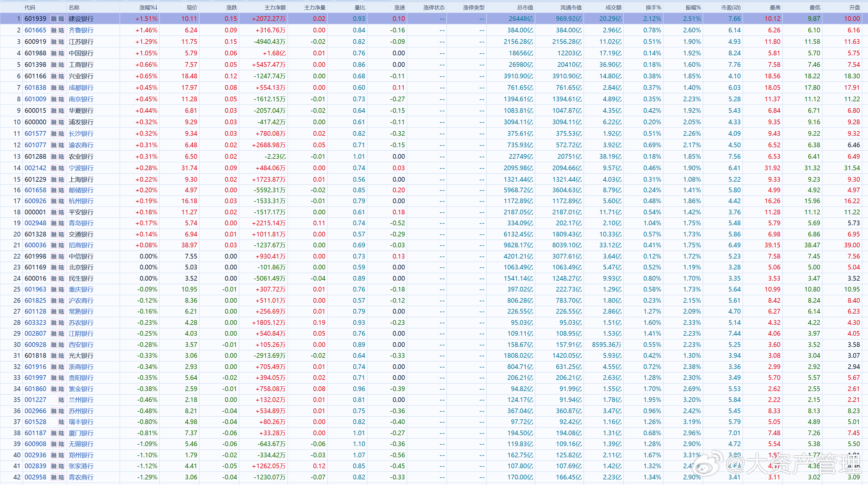Viewport: 868px width, 485px height.
Task: Select row 31 光大银行
Action: pyautogui.click(x=434, y=356)
